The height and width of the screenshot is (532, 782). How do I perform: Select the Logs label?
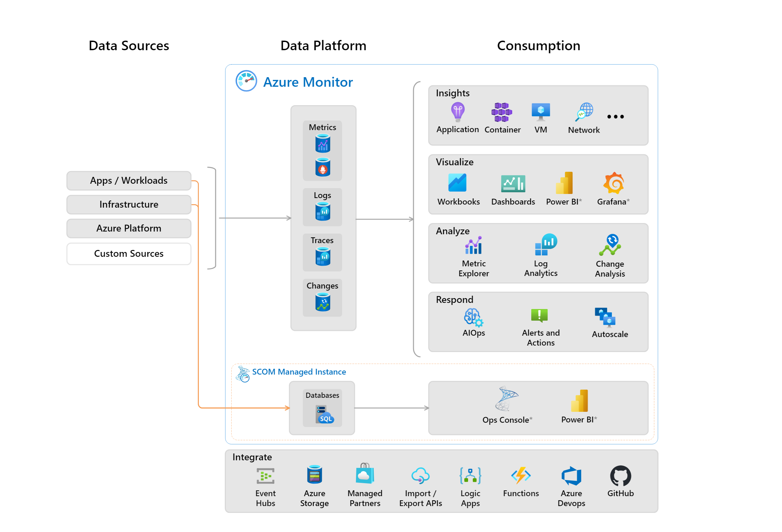pyautogui.click(x=323, y=196)
